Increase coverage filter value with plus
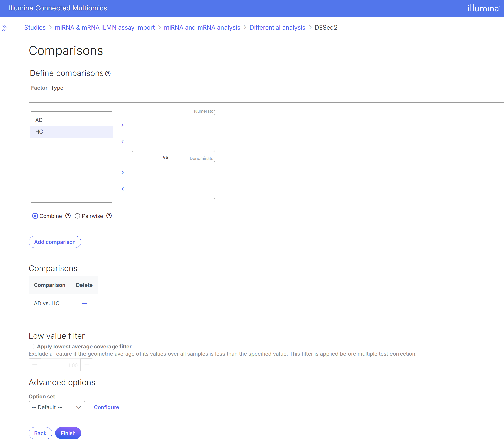This screenshot has height=444, width=504. 87,365
